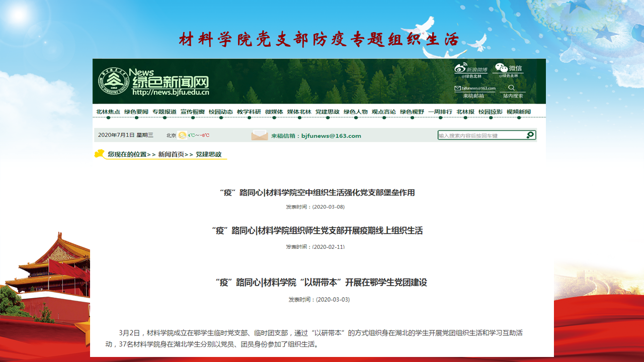This screenshot has height=362, width=644.
Task: Open the 教学科研 menu item
Action: click(249, 112)
